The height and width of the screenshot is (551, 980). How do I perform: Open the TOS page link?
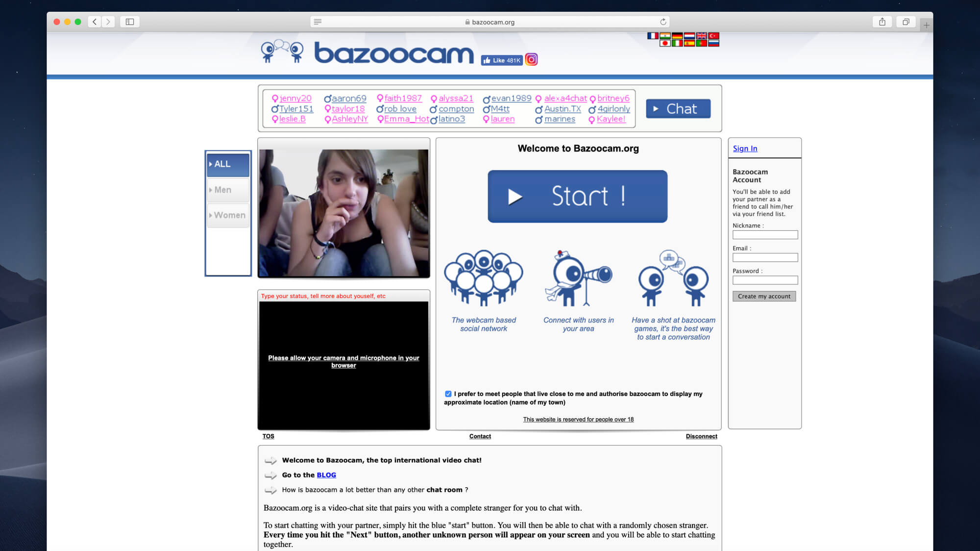point(268,436)
